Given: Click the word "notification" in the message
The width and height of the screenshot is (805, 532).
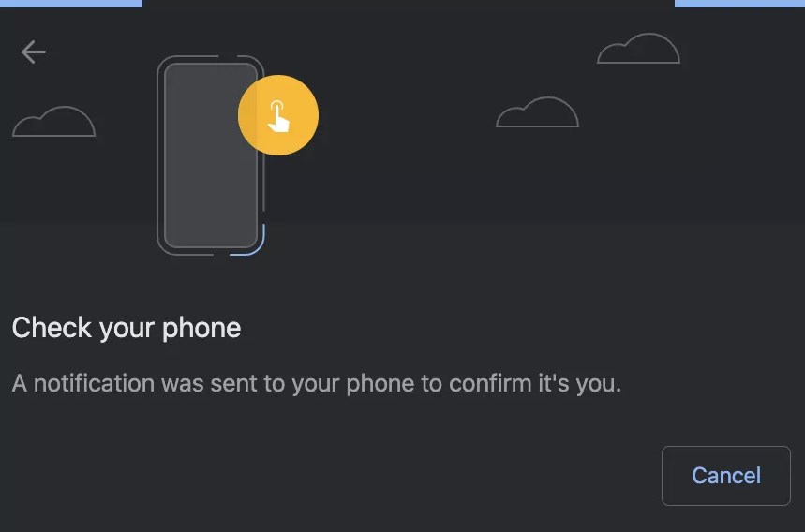Looking at the screenshot, I should pos(94,383).
